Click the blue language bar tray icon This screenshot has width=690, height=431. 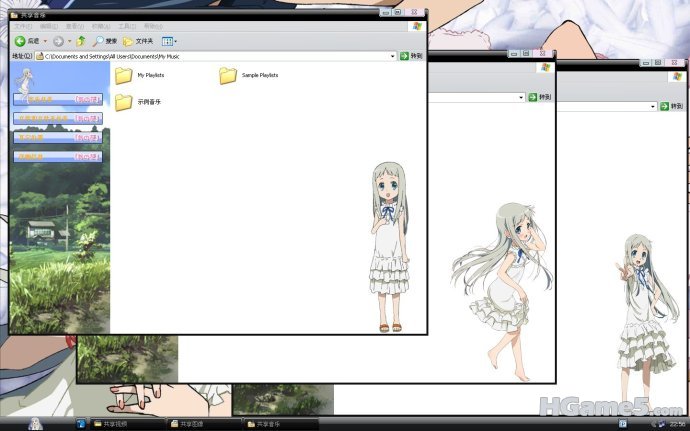[623, 424]
